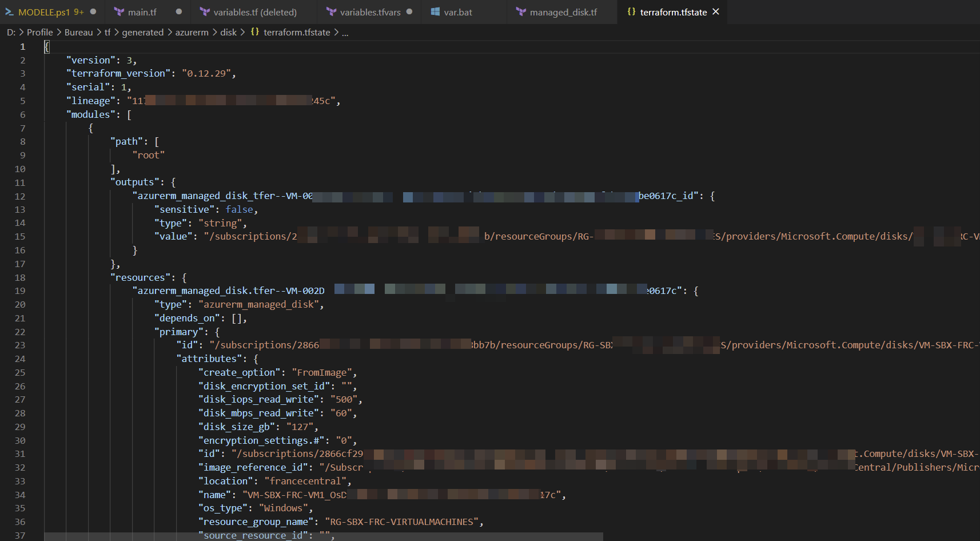Close the terraform.tfstate tab

(716, 11)
